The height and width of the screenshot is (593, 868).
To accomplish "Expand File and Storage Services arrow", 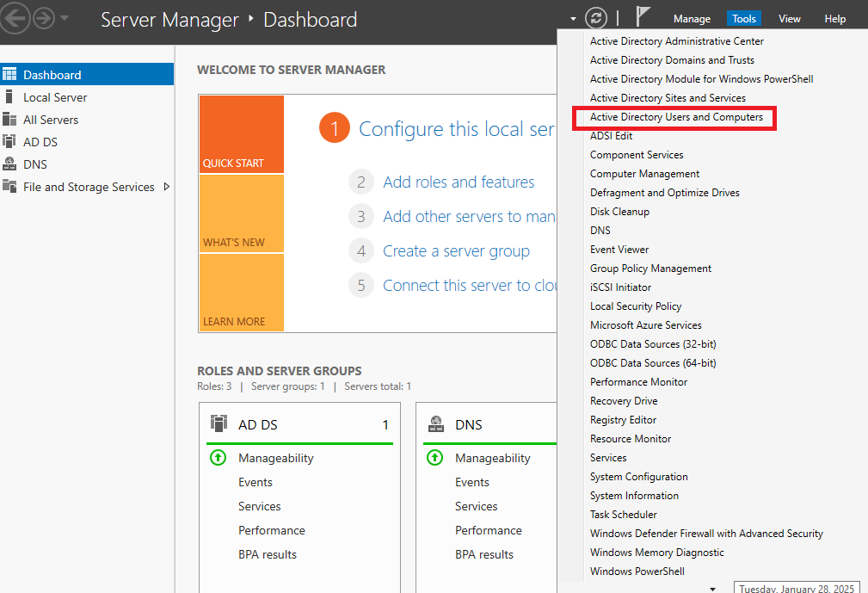I will tap(166, 187).
